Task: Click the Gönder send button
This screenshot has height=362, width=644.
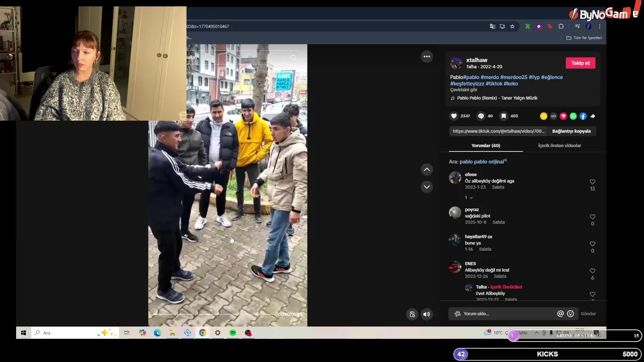Action: coord(588,314)
